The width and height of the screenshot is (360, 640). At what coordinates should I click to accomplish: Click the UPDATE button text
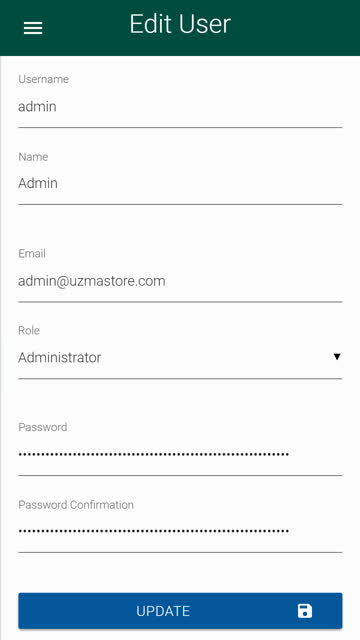click(163, 611)
